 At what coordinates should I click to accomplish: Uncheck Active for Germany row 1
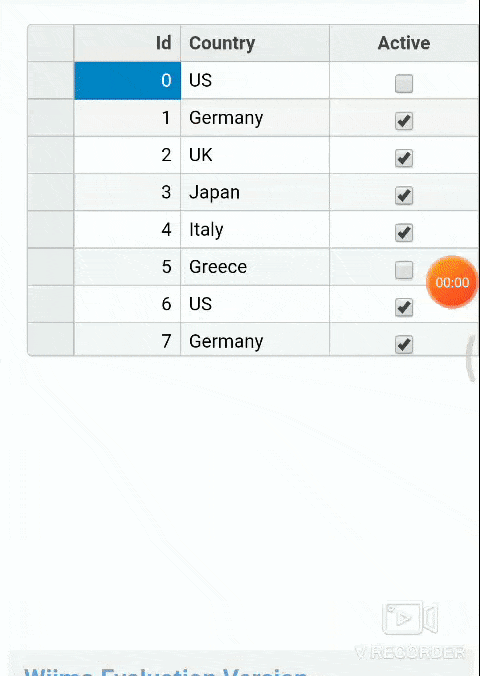coord(404,121)
